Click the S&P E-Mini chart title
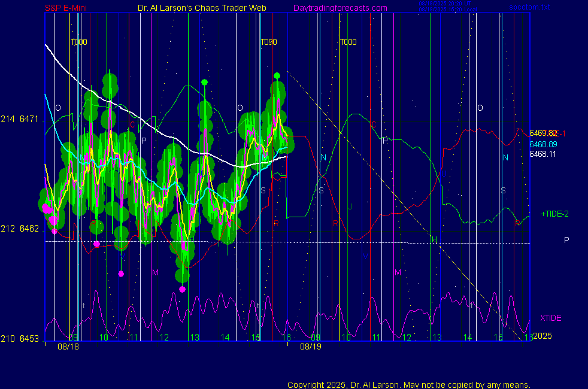 pos(71,8)
